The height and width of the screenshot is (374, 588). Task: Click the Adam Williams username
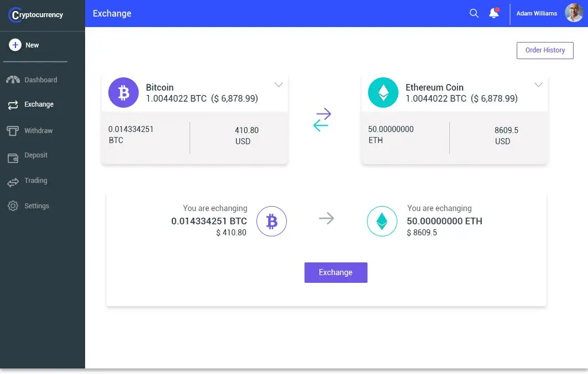[537, 13]
